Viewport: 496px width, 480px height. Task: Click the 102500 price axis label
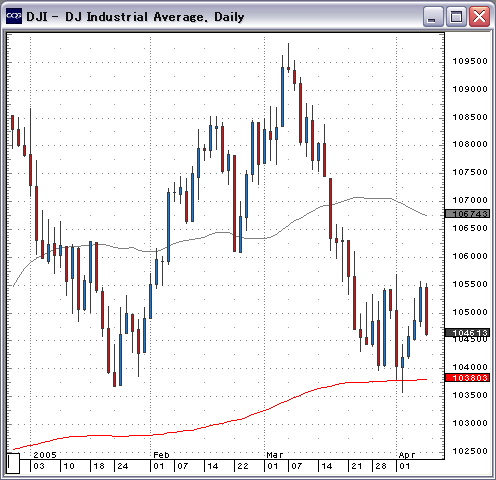pyautogui.click(x=470, y=451)
